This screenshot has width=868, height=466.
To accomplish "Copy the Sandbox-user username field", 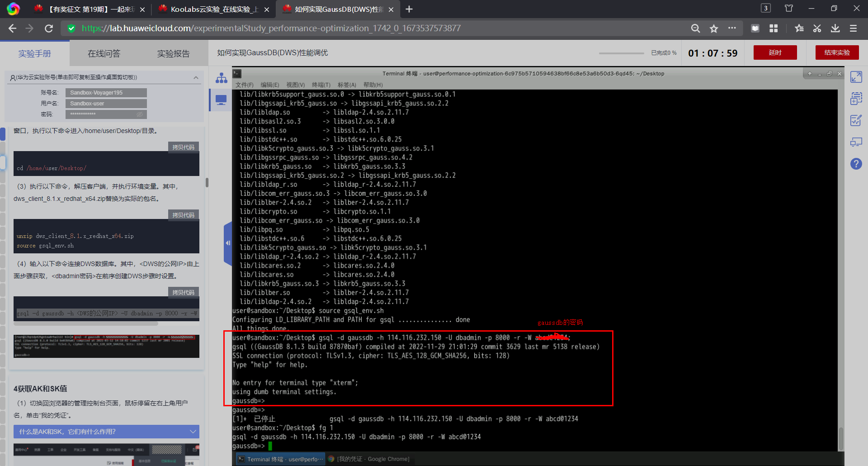I will (x=106, y=104).
